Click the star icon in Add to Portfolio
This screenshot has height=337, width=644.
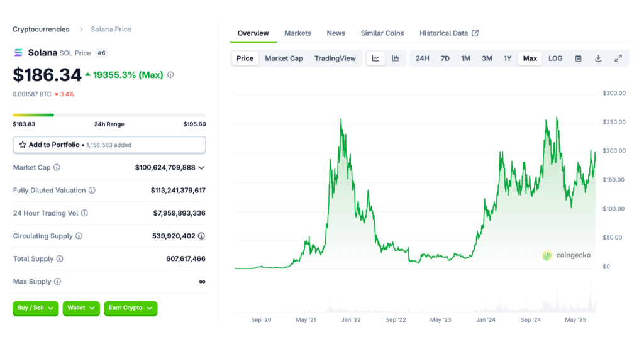tap(23, 145)
